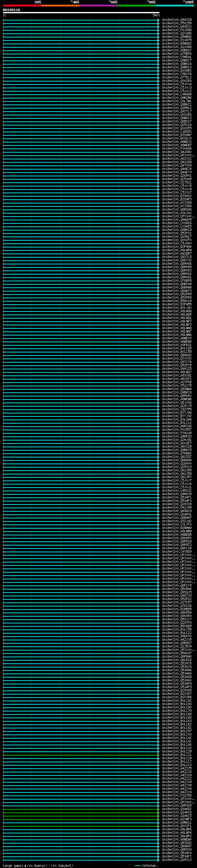Click the cyan ~100% identity legend segment
This screenshot has height=868, width=197.
coord(175,6)
